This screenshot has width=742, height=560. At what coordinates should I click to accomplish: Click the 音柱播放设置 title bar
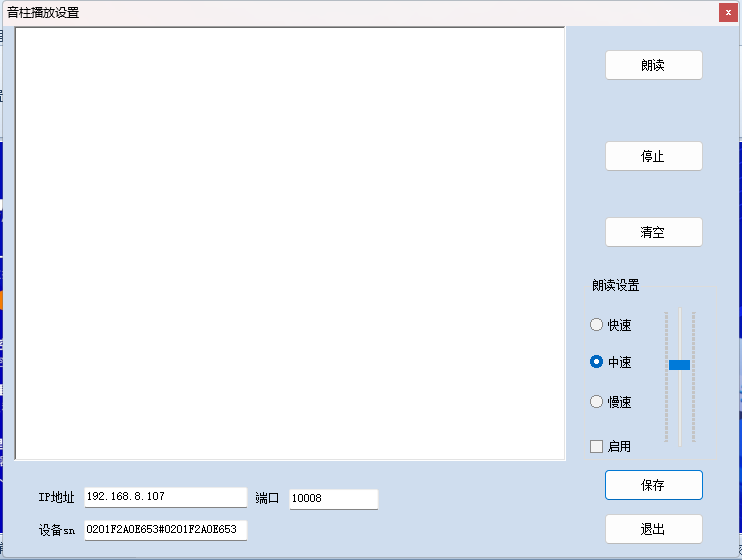point(300,13)
